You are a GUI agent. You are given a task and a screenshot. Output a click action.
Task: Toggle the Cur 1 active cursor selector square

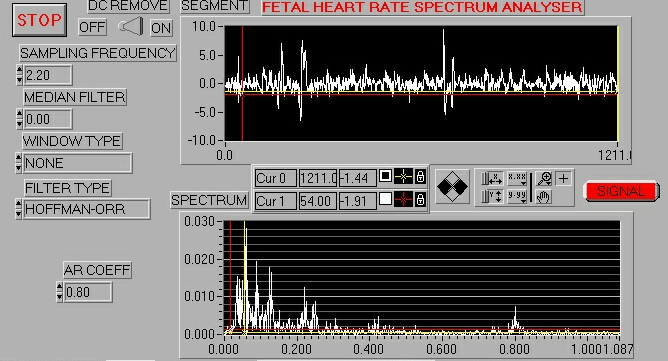386,199
